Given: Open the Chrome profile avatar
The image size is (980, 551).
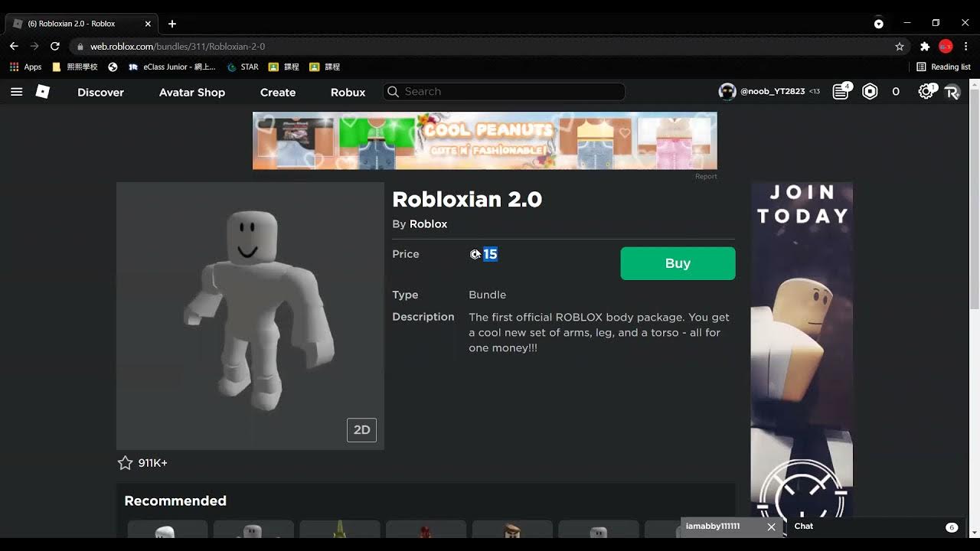Looking at the screenshot, I should (946, 46).
